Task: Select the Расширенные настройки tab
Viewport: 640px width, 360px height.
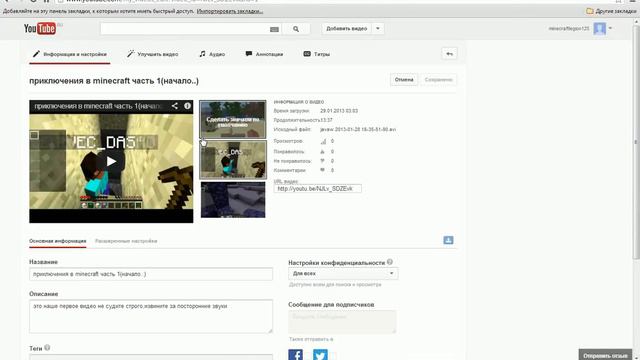Action: point(126,241)
